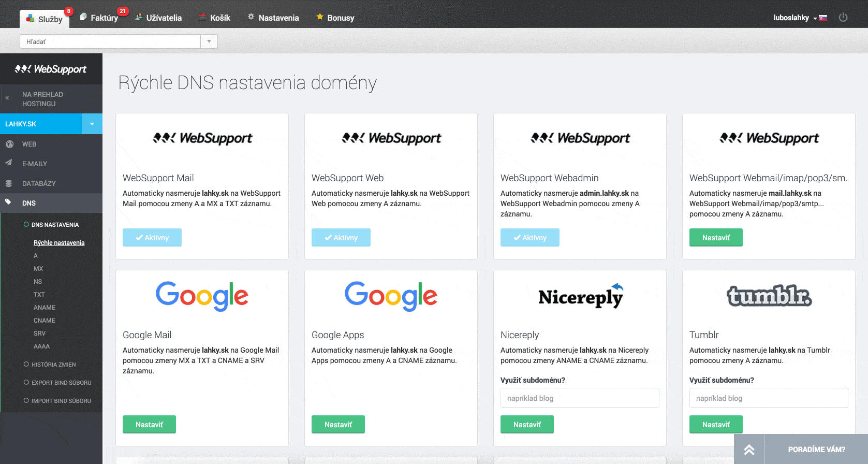Expand the search box dropdown arrow
Viewport: 868px width, 464px height.
click(x=209, y=41)
